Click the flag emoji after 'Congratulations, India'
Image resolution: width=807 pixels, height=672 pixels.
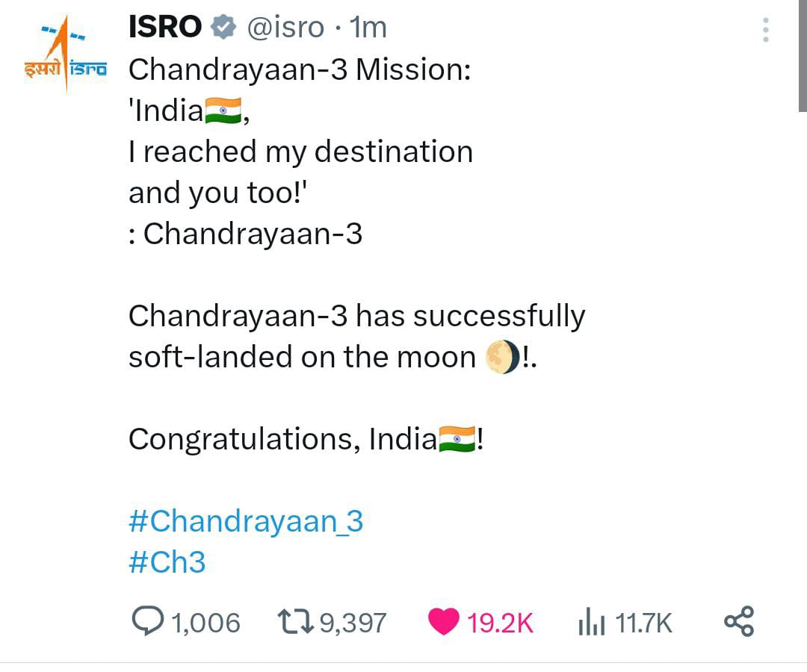coord(457,439)
